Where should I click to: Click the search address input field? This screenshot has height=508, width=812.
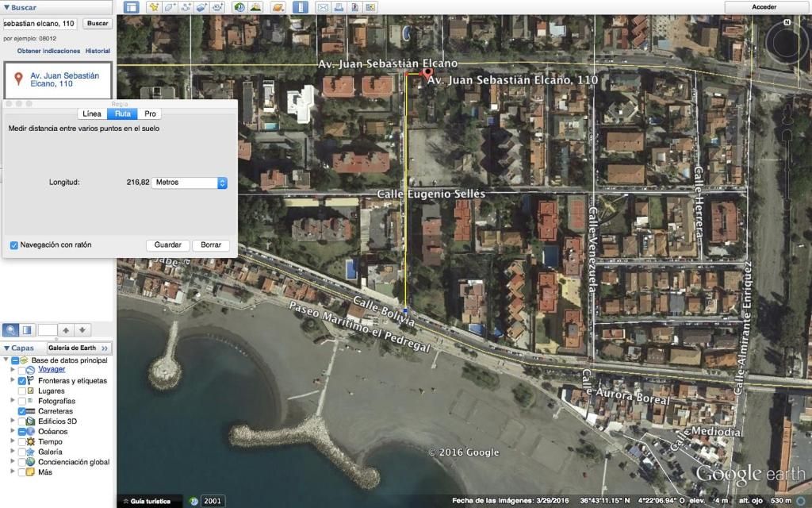40,24
